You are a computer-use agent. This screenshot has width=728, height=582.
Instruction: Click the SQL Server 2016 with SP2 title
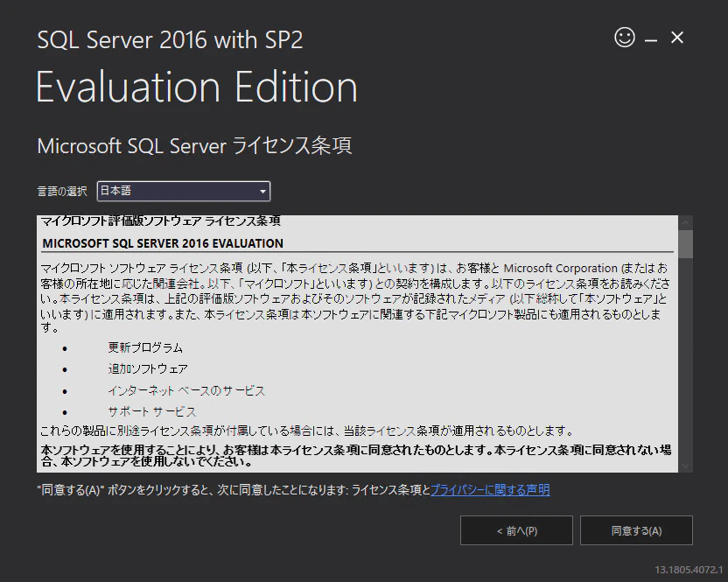pos(170,40)
